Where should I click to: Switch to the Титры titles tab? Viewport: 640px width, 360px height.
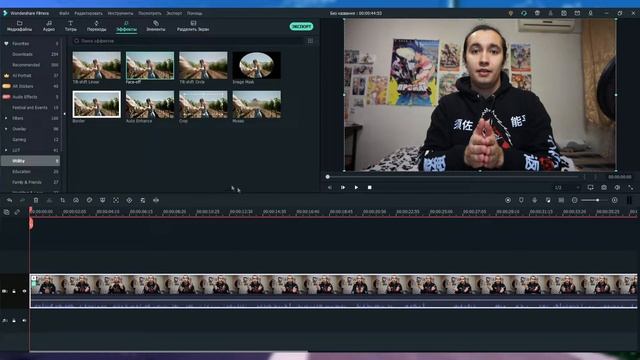pos(71,26)
